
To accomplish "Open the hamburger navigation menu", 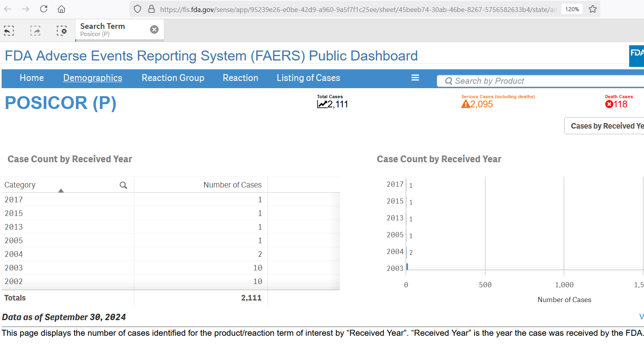I will click(415, 78).
